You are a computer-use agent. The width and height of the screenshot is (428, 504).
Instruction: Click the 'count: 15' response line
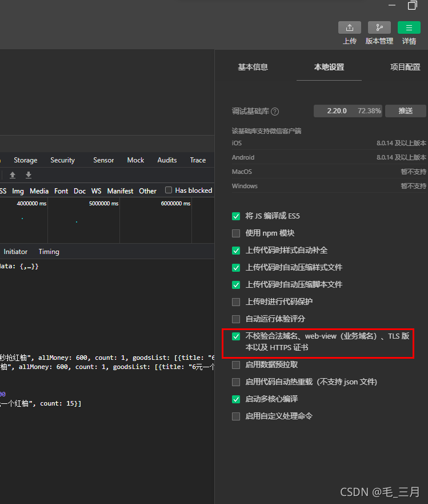click(x=41, y=403)
